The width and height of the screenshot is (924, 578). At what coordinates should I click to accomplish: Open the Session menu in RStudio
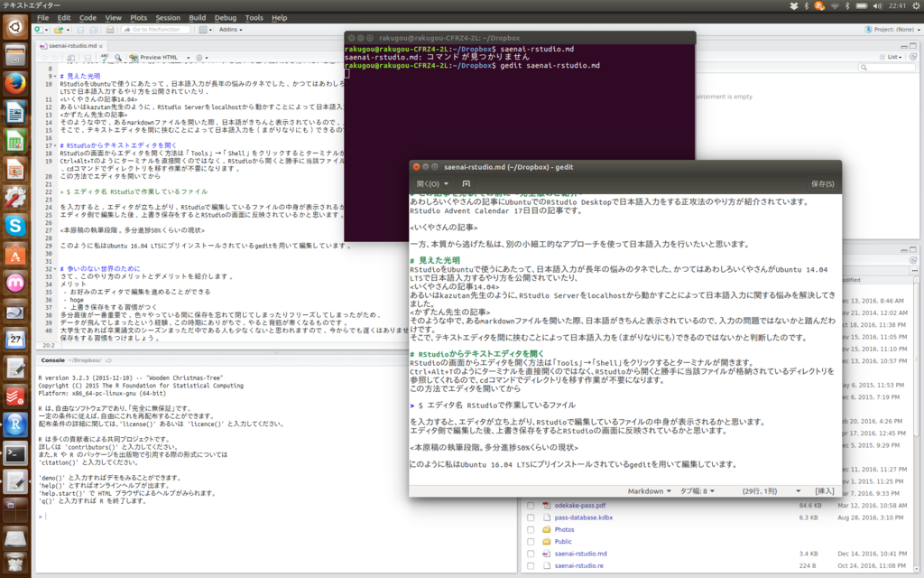coord(168,18)
